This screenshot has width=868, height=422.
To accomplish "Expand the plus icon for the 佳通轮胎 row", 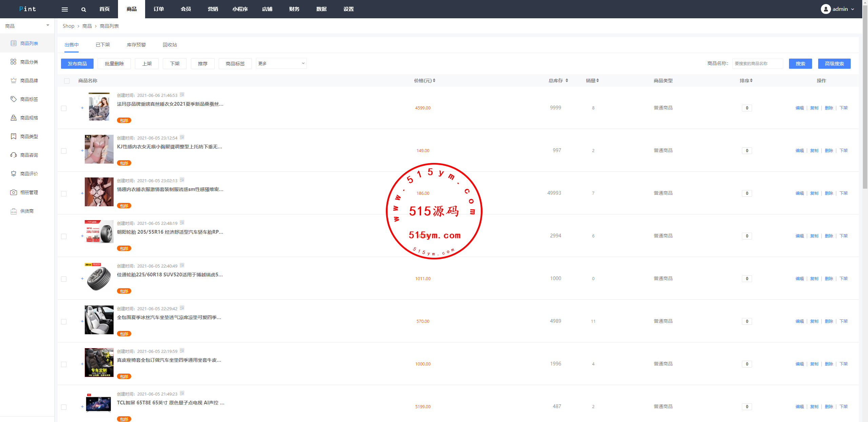I will 82,278.
